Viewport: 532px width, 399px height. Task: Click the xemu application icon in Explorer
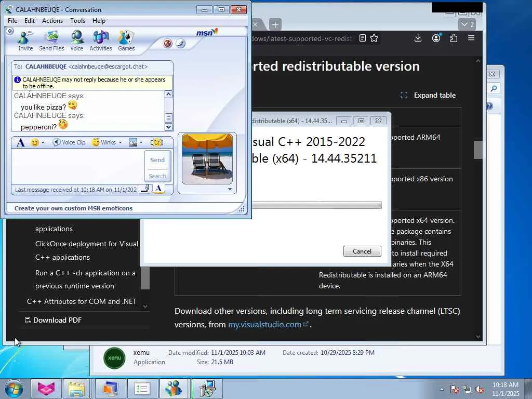pos(114,358)
